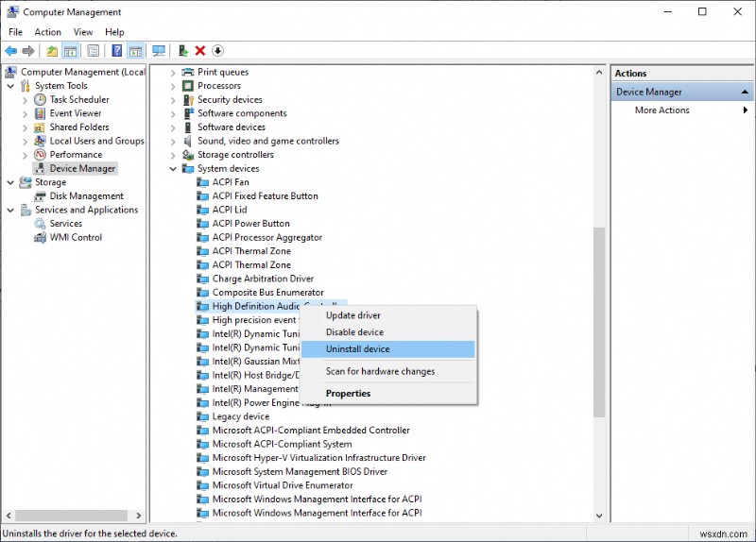Click the Shared Folders icon
This screenshot has height=542, width=756.
40,127
